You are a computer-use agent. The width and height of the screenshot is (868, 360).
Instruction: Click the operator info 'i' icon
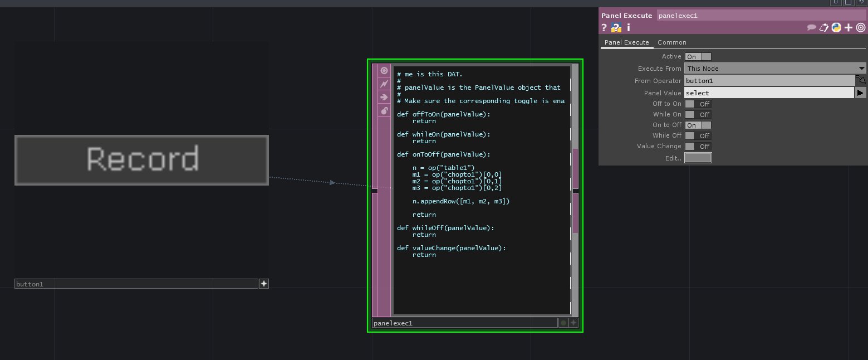pyautogui.click(x=629, y=28)
